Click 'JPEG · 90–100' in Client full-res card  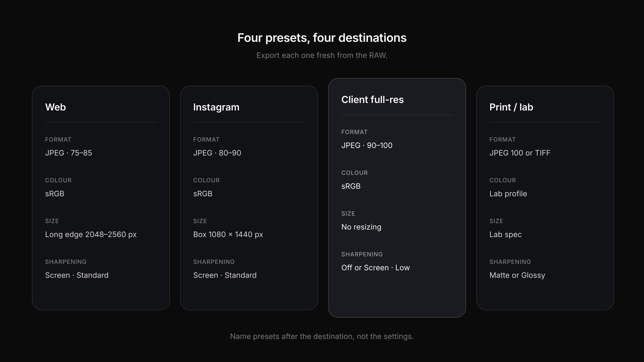pos(367,145)
